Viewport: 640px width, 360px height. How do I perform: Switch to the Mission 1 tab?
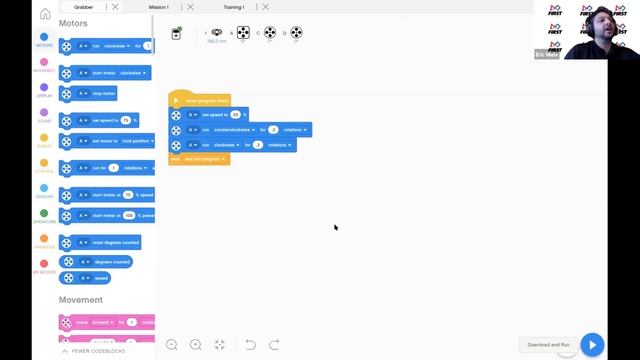[x=158, y=7]
